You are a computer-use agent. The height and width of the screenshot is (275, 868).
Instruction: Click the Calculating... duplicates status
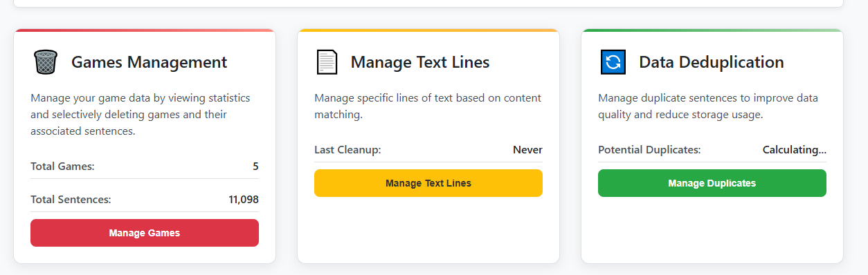[x=795, y=149]
